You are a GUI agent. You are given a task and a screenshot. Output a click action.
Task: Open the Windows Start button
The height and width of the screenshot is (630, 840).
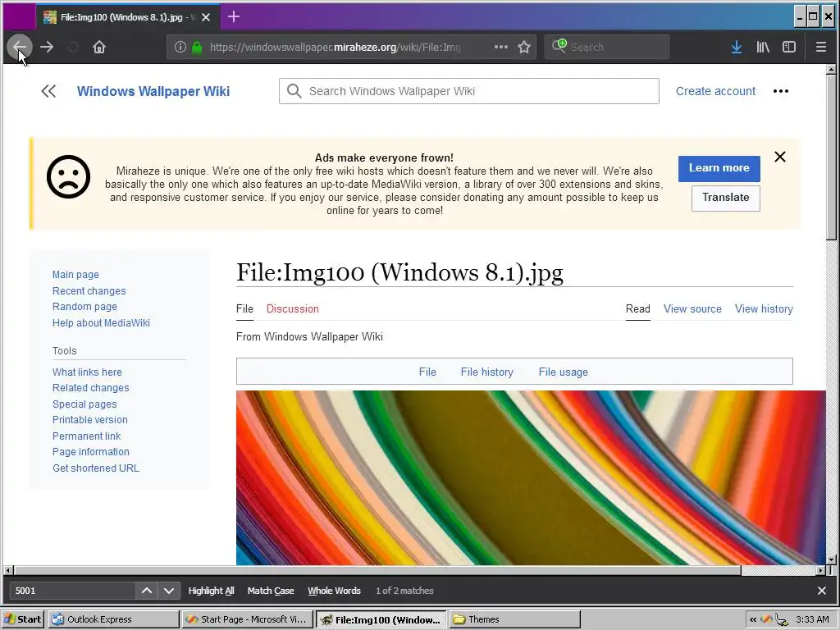coord(23,619)
